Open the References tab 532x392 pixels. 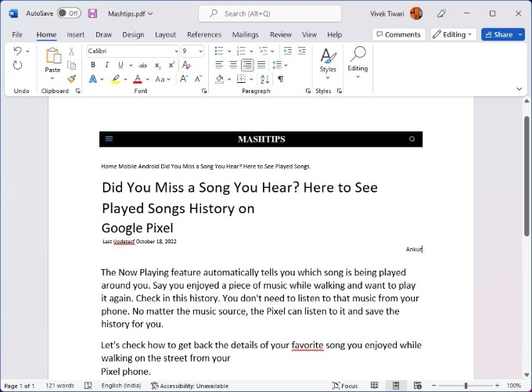tap(204, 34)
